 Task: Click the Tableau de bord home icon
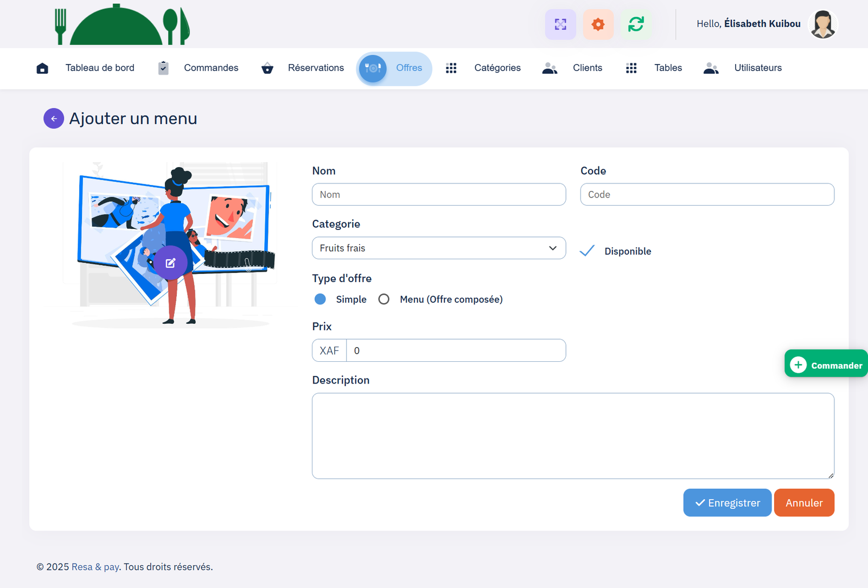point(42,68)
